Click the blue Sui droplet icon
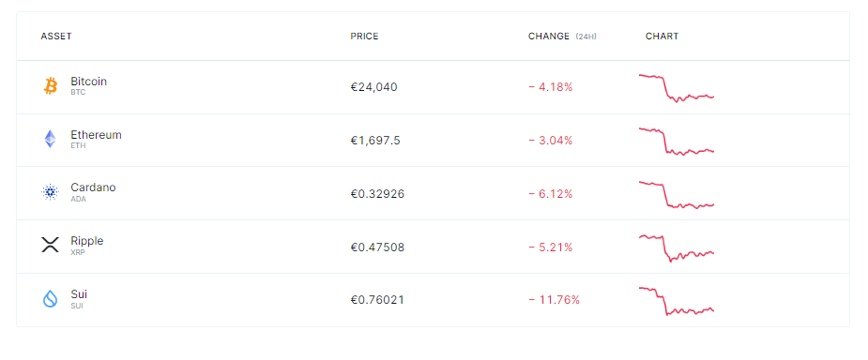Image resolution: width=868 pixels, height=360 pixels. tap(51, 299)
